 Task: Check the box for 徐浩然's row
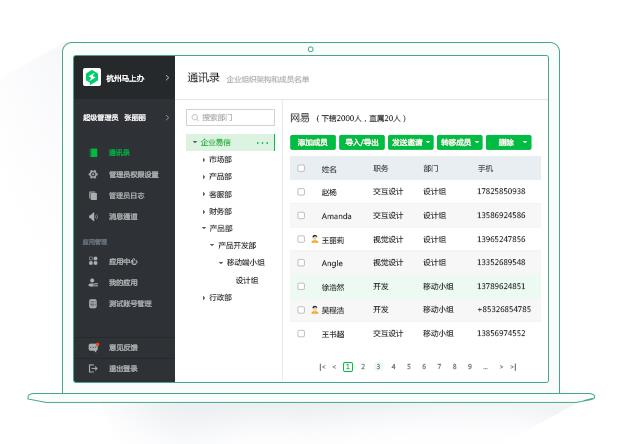click(301, 286)
